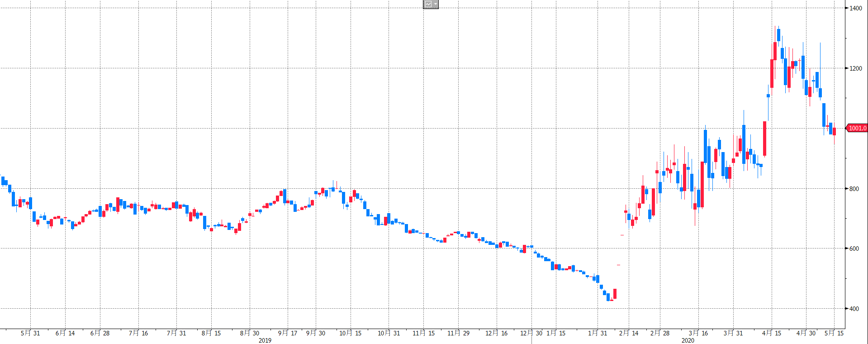868x344 pixels.
Task: Click the 1月 31 date label
Action: pos(598,333)
